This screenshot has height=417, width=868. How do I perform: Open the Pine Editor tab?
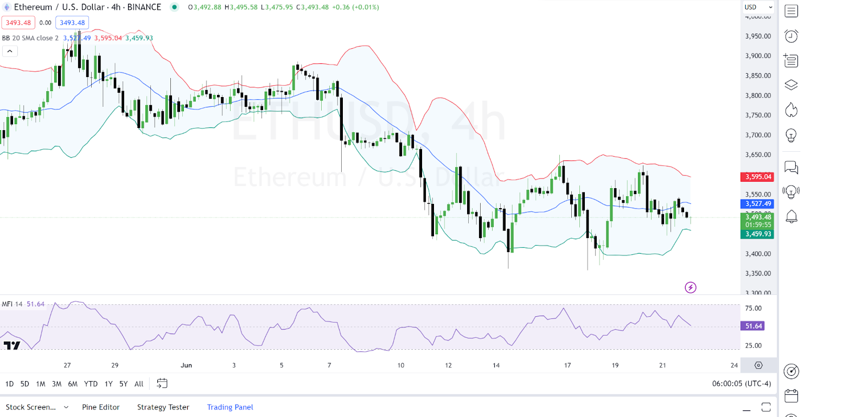click(x=101, y=407)
